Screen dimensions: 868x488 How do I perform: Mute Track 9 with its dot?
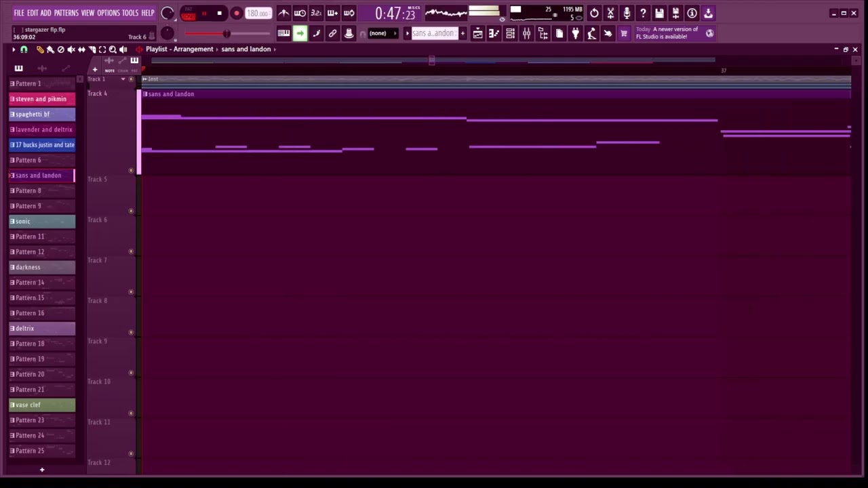click(131, 373)
